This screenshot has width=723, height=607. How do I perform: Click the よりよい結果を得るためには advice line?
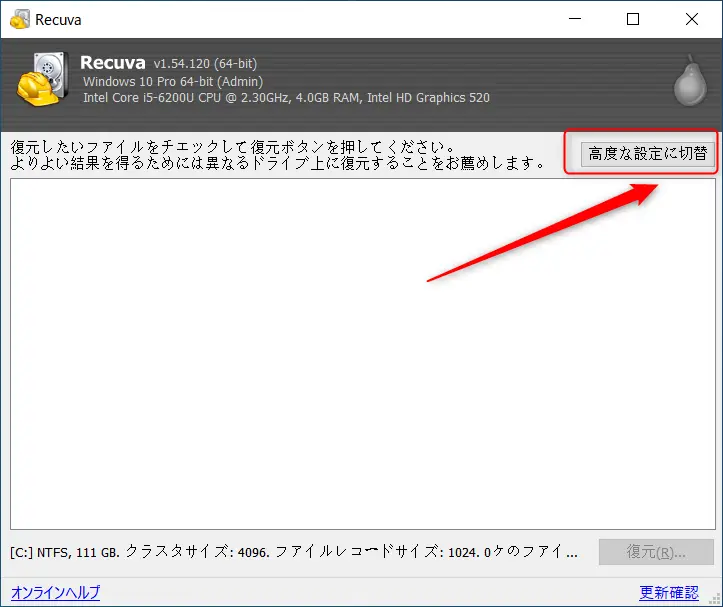coord(278,163)
